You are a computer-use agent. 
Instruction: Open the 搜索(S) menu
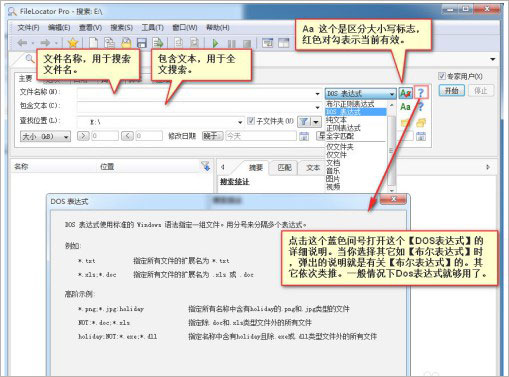(121, 27)
